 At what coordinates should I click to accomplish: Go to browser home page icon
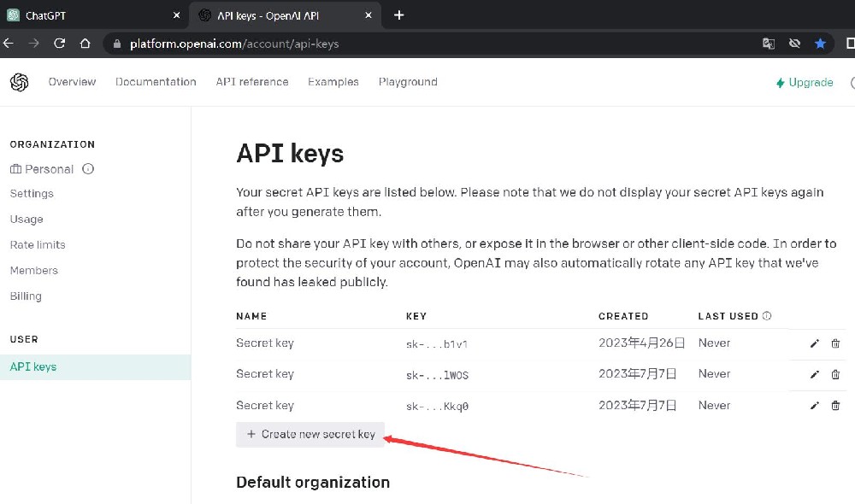[85, 44]
